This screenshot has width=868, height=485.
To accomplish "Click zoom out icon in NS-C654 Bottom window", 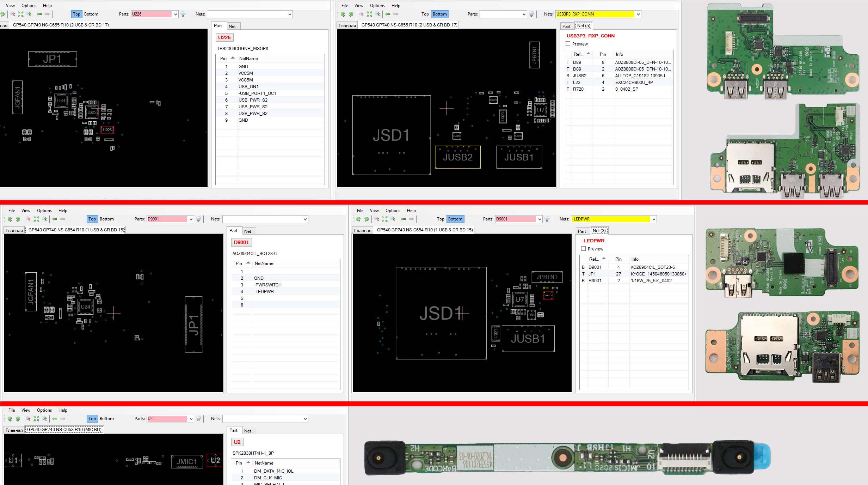I will tap(377, 219).
